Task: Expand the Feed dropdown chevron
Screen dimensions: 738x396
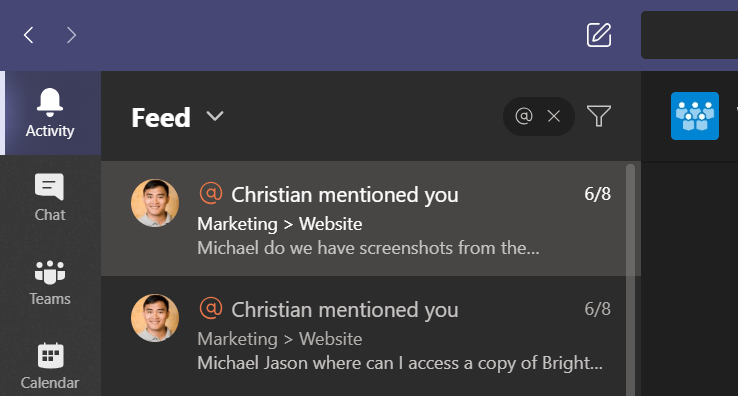Action: pyautogui.click(x=215, y=116)
